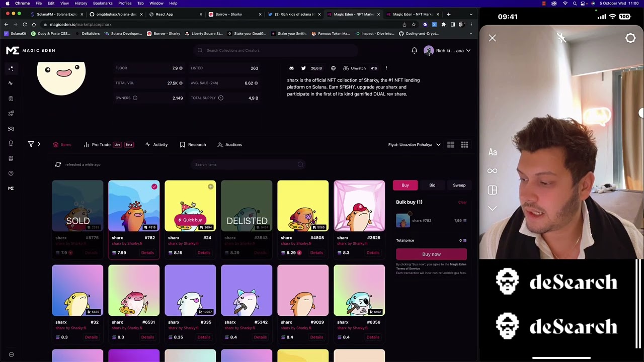Open the Pro Trade tab
Viewport: 644px width, 362px height.
(x=108, y=145)
